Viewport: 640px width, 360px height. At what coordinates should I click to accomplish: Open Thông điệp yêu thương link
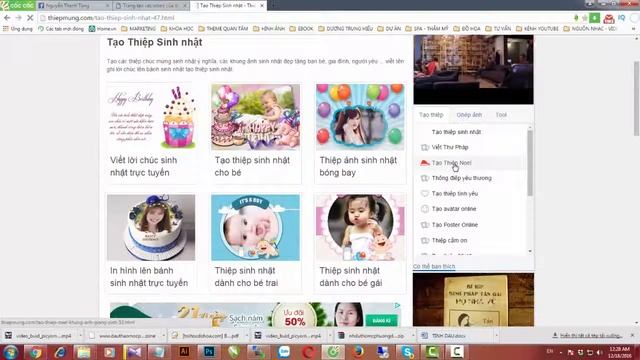pyautogui.click(x=462, y=178)
